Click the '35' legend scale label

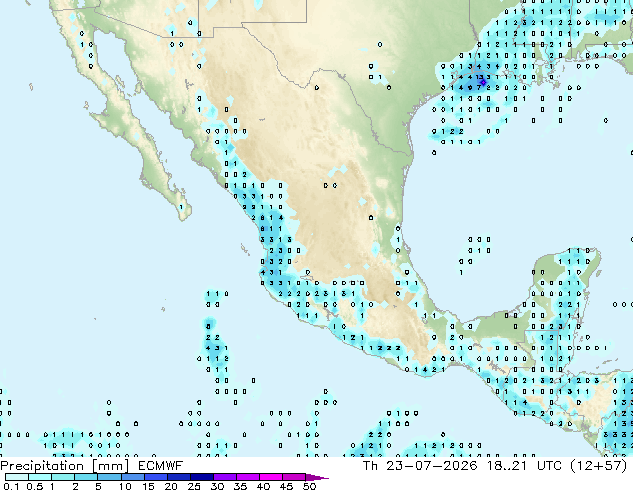coord(240,486)
